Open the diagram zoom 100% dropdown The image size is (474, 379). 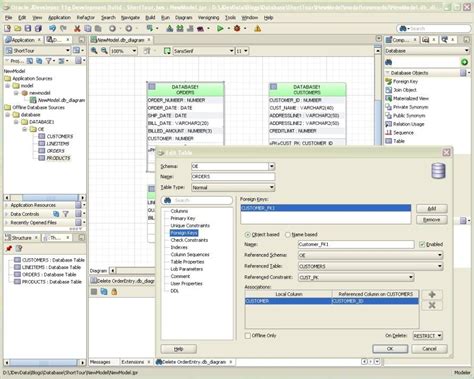(x=134, y=51)
